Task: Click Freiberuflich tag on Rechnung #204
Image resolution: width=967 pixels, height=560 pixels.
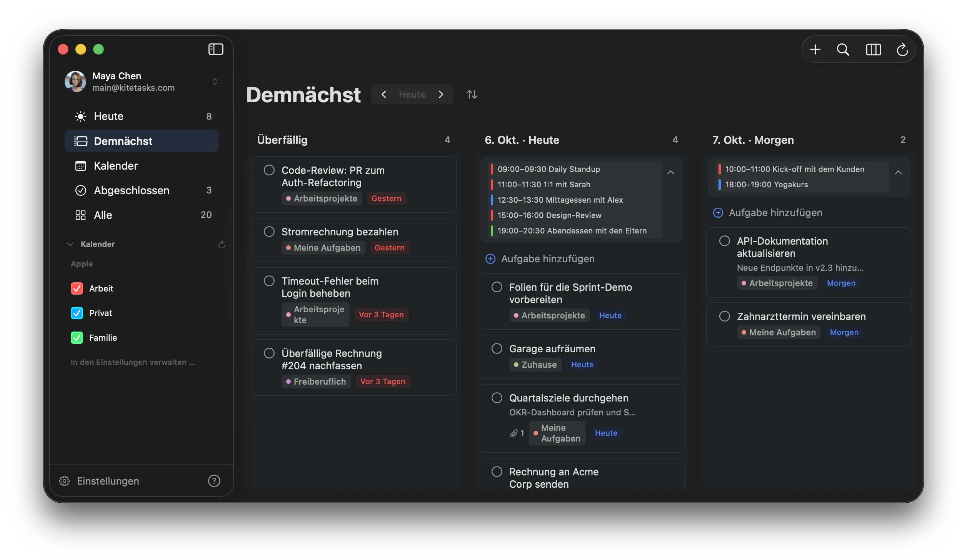Action: 316,382
